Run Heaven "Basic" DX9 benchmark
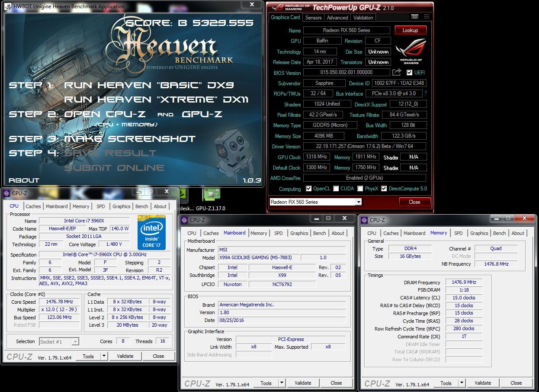Screen dimensions: 539x392 [x=150, y=85]
